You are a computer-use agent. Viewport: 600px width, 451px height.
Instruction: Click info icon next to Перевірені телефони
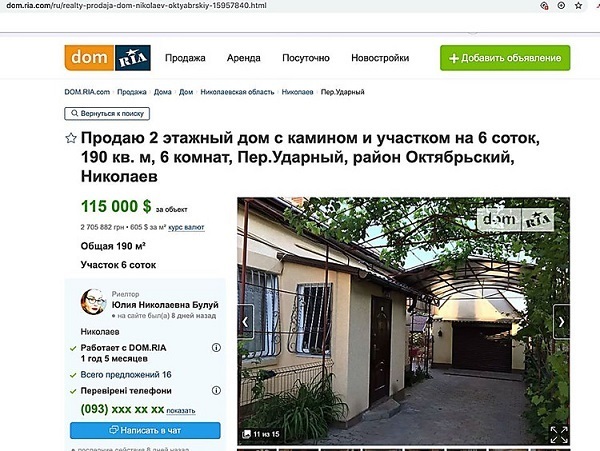(216, 391)
